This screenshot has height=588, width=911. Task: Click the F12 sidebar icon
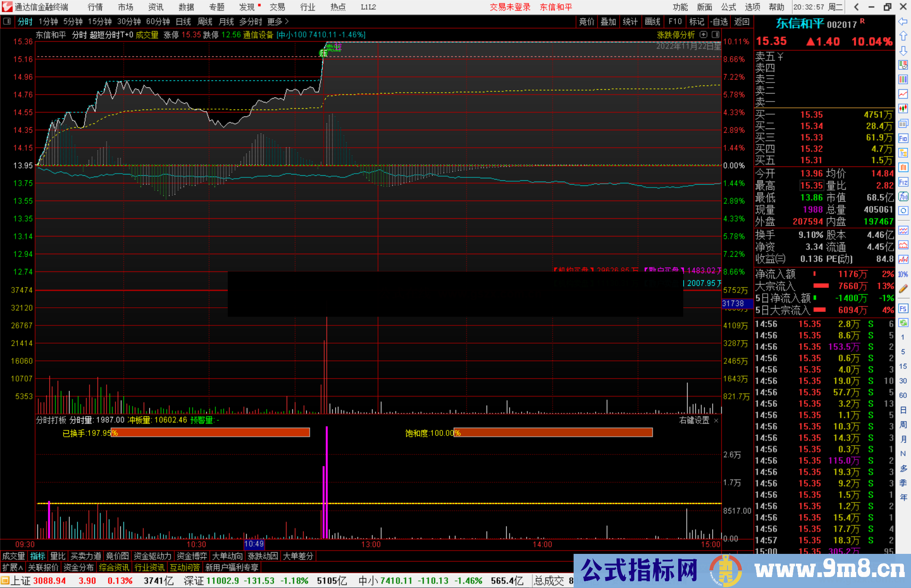(x=903, y=182)
